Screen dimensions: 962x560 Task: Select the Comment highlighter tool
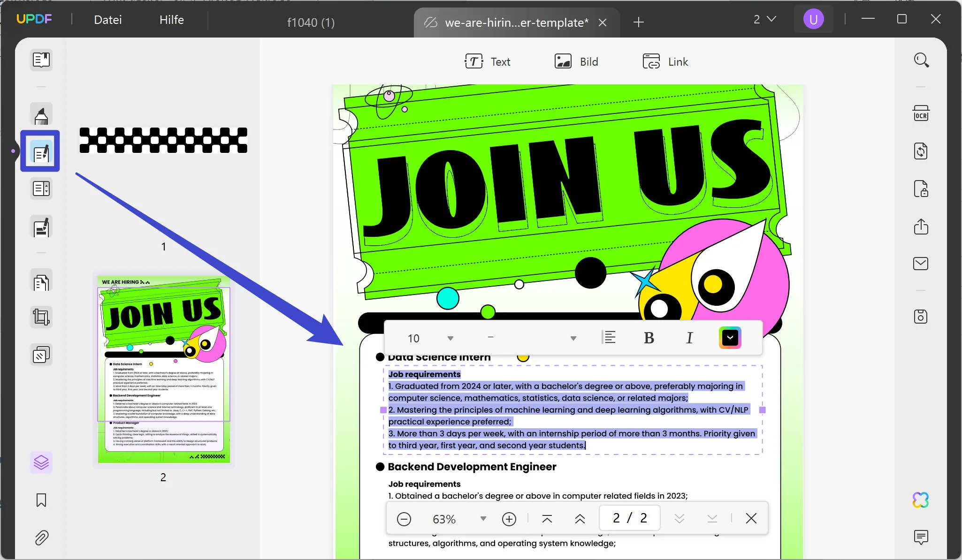[x=41, y=114]
